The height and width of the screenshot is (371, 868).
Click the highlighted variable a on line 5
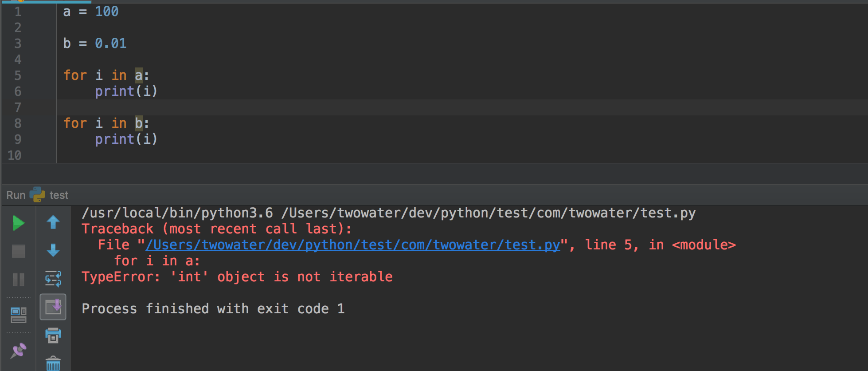139,75
